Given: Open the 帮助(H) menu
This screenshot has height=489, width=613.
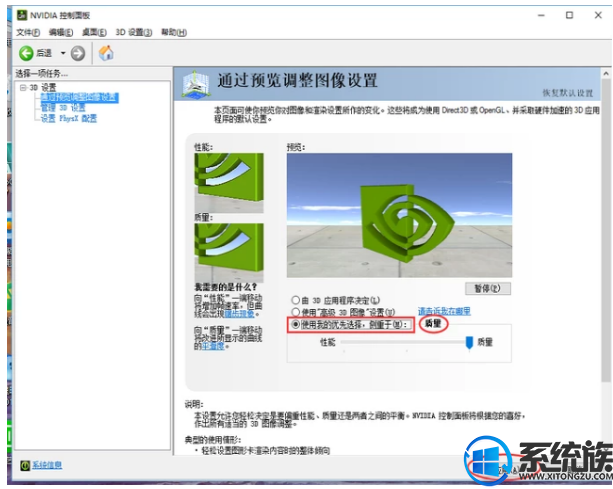Looking at the screenshot, I should pos(174,32).
